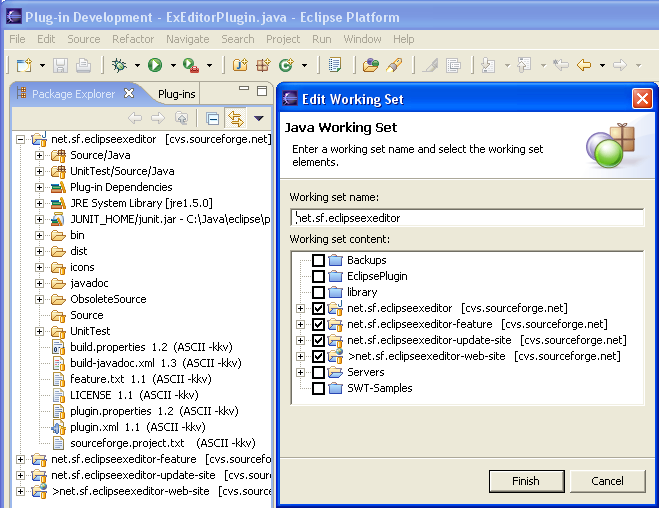Open the Project menu
This screenshot has height=508, width=659.
(x=283, y=39)
